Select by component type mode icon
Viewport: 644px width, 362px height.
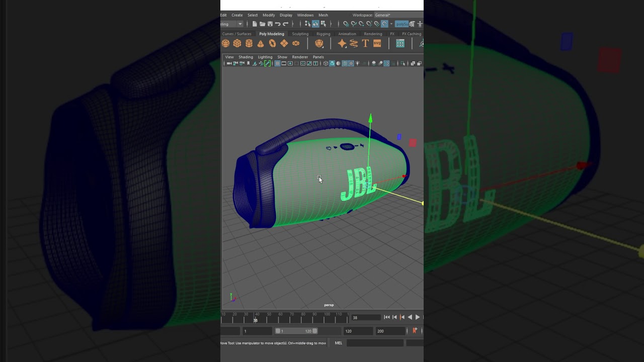point(323,24)
